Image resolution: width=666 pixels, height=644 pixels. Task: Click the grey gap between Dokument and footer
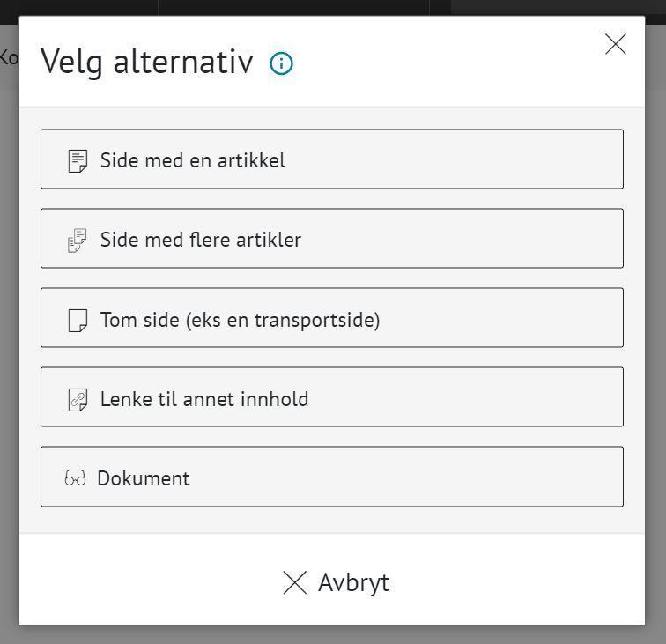[x=332, y=520]
